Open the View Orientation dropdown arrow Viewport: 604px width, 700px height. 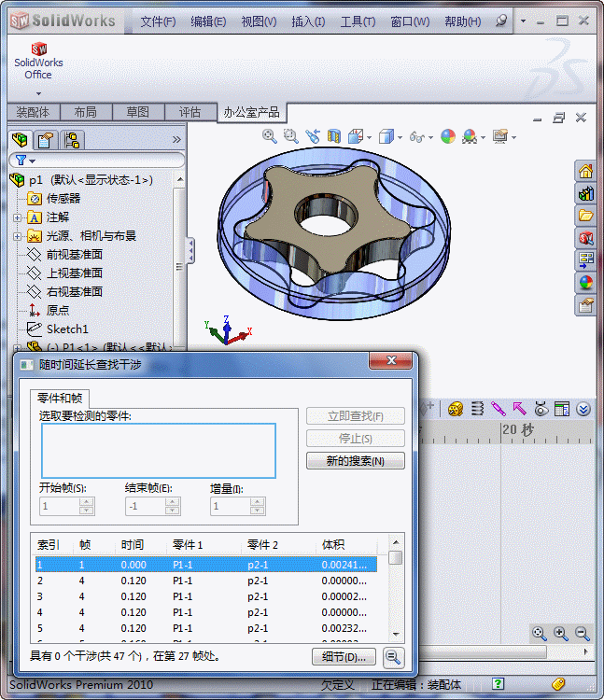pos(369,137)
